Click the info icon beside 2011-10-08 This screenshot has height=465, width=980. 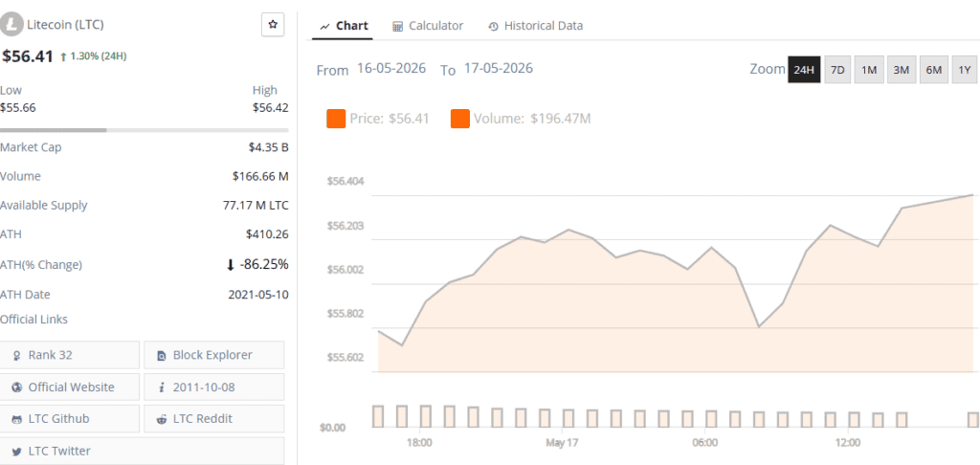click(x=162, y=387)
